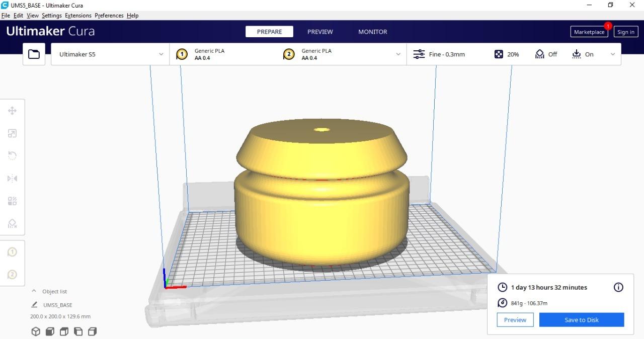Click extruder 2 Generic PLA badge
This screenshot has height=339, width=644.
[289, 54]
